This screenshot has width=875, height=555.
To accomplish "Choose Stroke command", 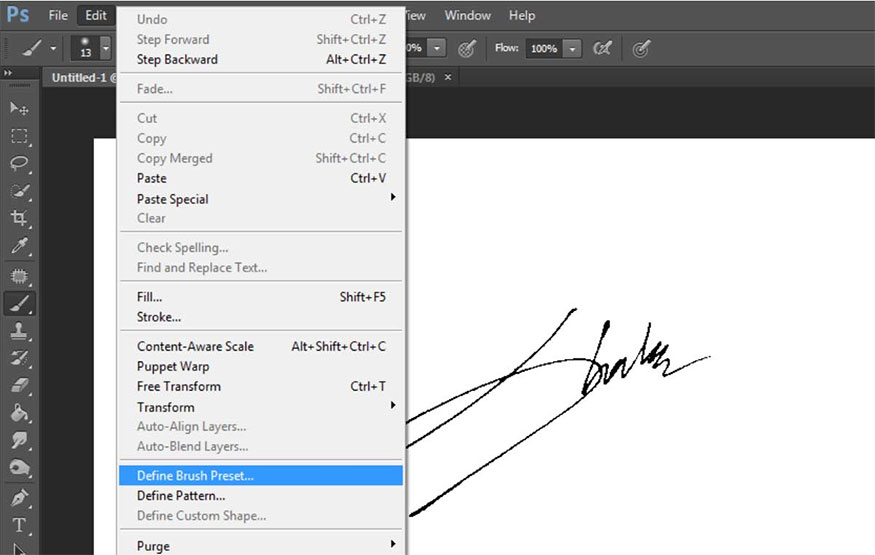I will (261, 317).
